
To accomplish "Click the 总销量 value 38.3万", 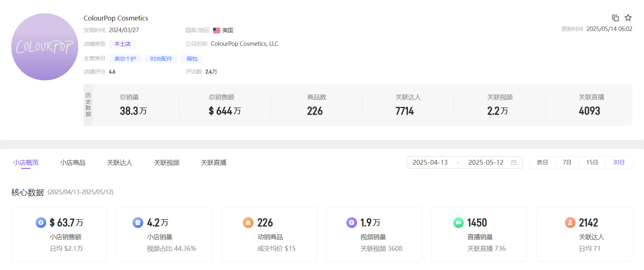I will tap(133, 111).
